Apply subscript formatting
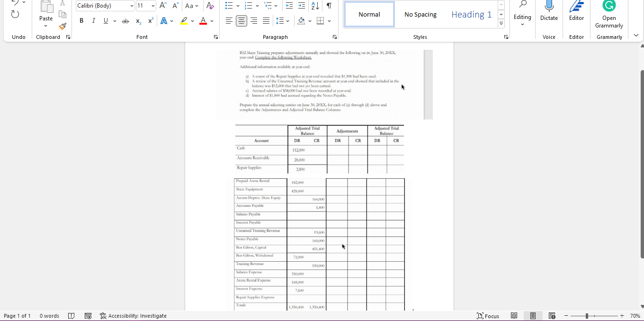This screenshot has height=321, width=644. tap(138, 21)
